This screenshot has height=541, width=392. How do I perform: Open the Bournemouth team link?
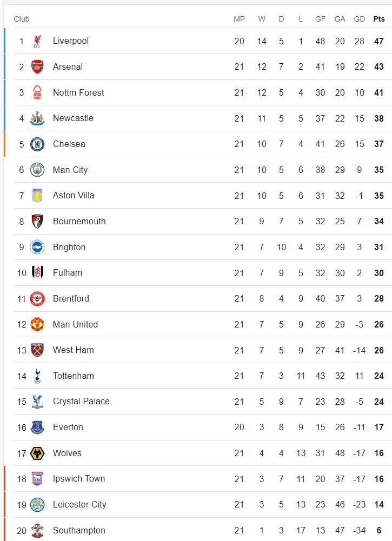click(x=79, y=222)
